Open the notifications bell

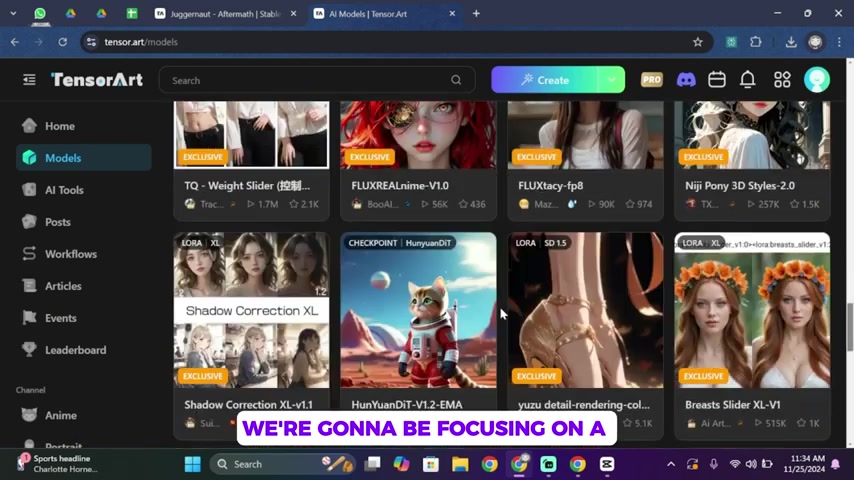[748, 80]
